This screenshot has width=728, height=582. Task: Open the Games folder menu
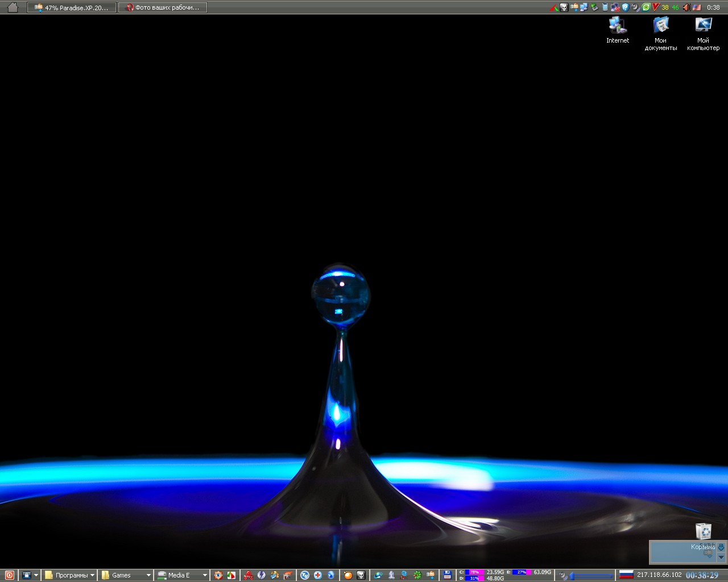[x=116, y=575]
